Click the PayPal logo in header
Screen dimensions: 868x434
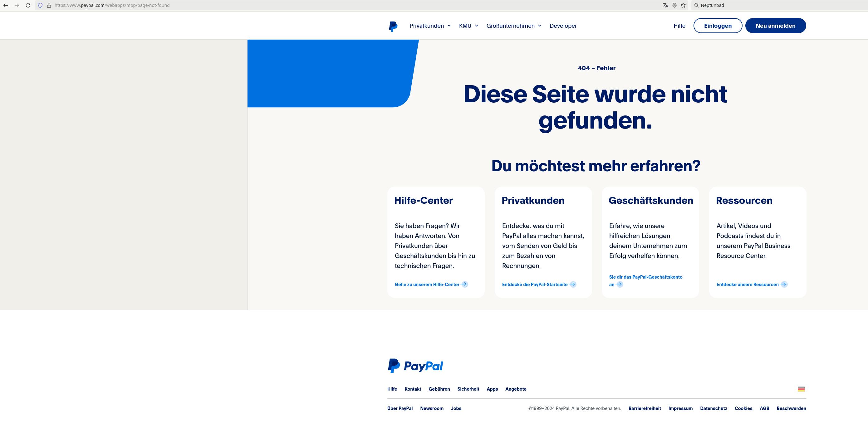click(x=393, y=26)
